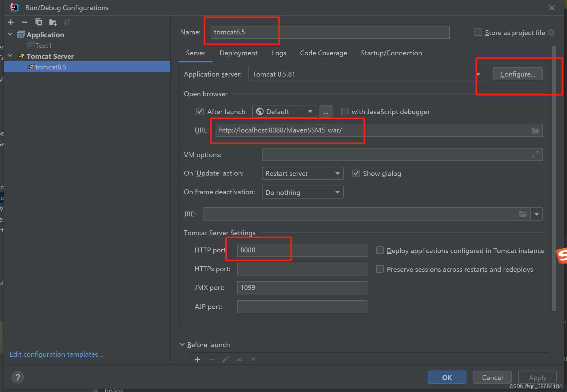
Task: Close the Run/Debug Configurations dialog
Action: point(552,8)
